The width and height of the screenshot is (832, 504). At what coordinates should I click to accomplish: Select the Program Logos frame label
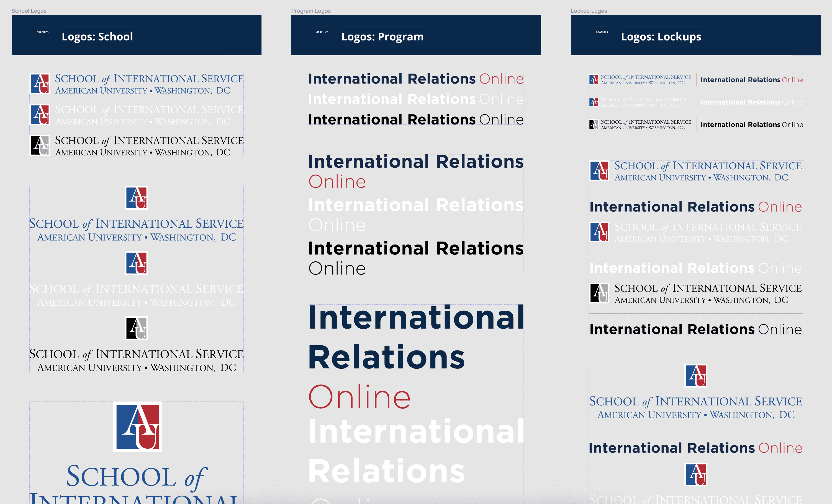point(311,11)
